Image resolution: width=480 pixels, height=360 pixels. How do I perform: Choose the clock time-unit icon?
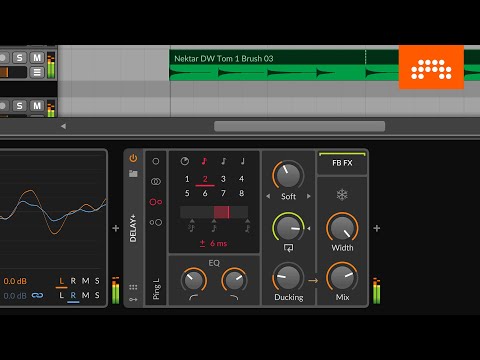(x=184, y=161)
